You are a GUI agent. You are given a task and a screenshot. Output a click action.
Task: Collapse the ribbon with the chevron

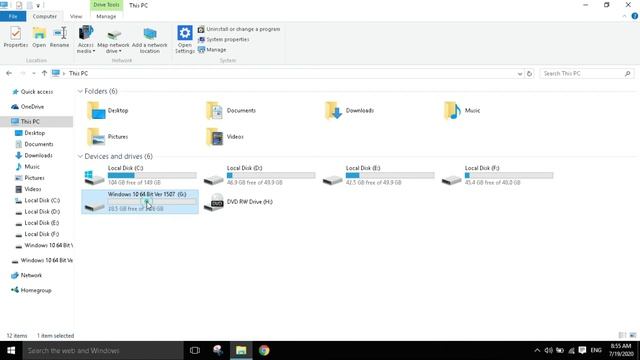click(x=624, y=16)
